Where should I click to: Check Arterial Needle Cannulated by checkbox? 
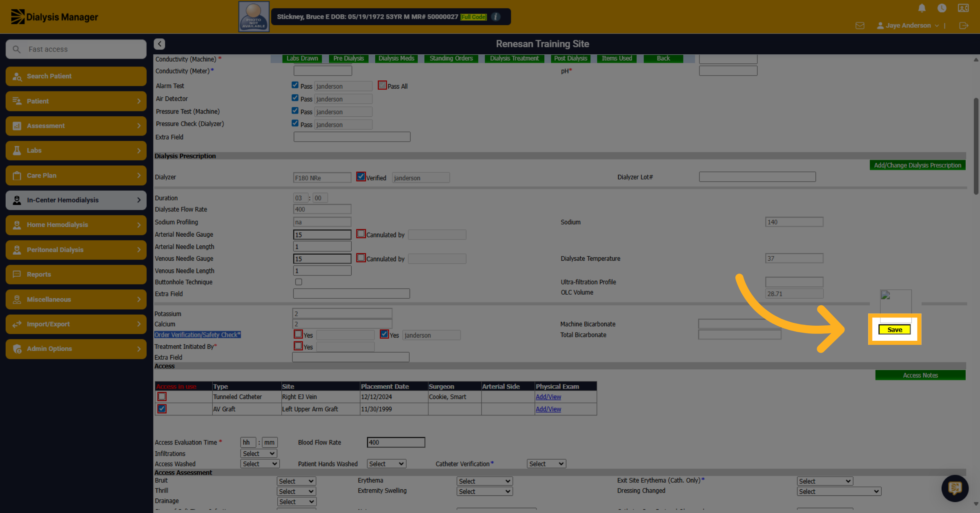point(361,234)
